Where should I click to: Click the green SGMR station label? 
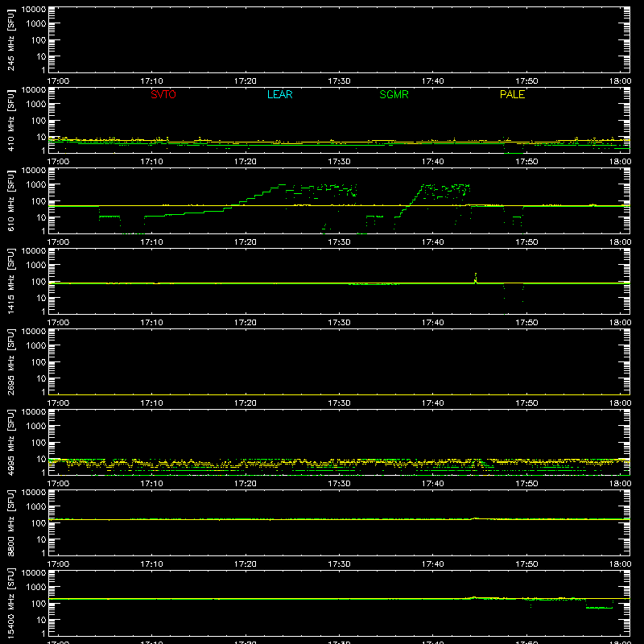point(394,94)
